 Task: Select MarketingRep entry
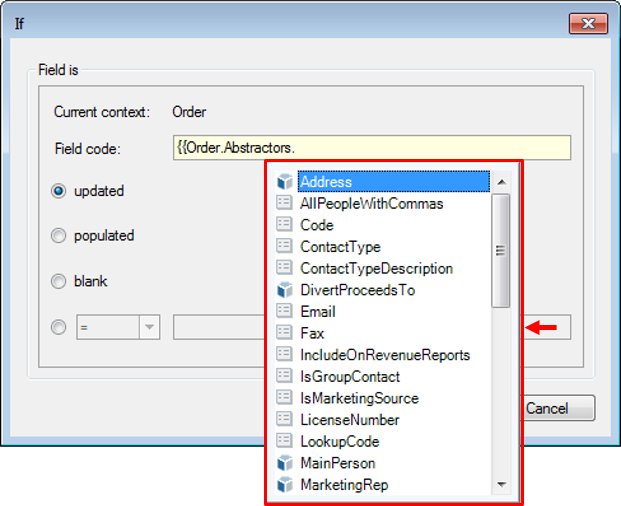344,485
